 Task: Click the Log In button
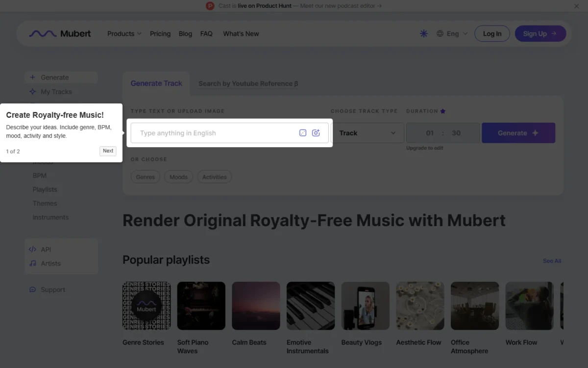pyautogui.click(x=492, y=34)
